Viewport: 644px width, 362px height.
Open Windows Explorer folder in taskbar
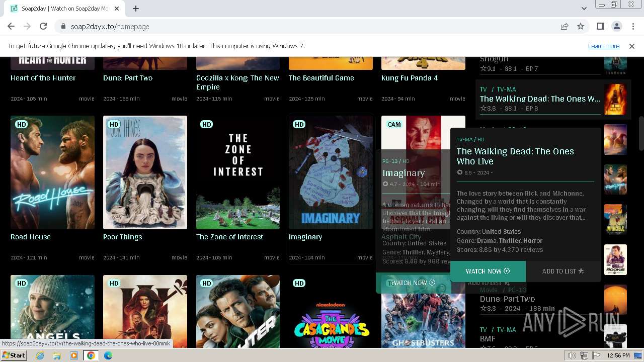(x=57, y=355)
